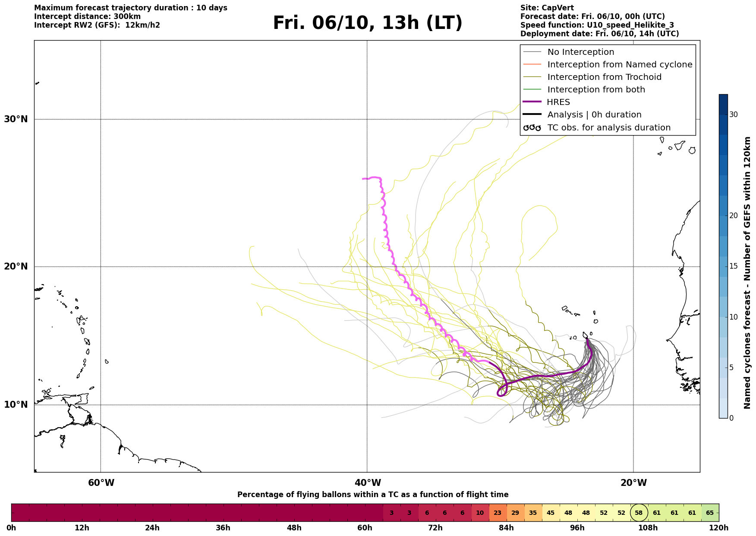This screenshot has height=536, width=756.
Task: Click the 60°W longitude label
Action: (x=101, y=482)
